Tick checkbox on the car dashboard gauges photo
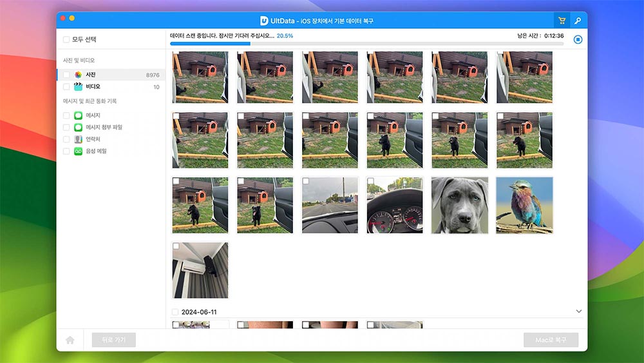Screen dimensions: 644x363 pos(371,181)
